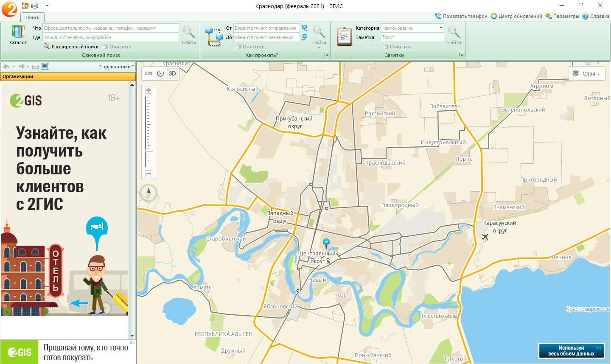Click Карасунский округ map label
Image resolution: width=611 pixels, height=364 pixels.
500,227
